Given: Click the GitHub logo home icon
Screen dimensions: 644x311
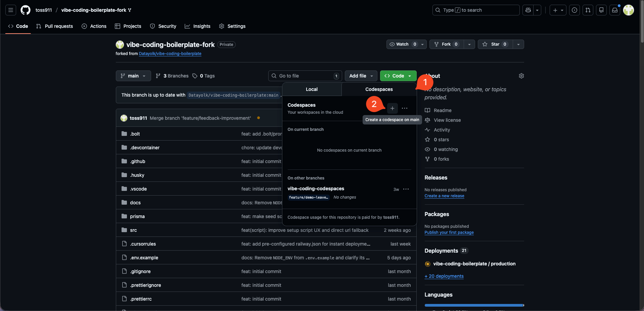Looking at the screenshot, I should pos(26,10).
